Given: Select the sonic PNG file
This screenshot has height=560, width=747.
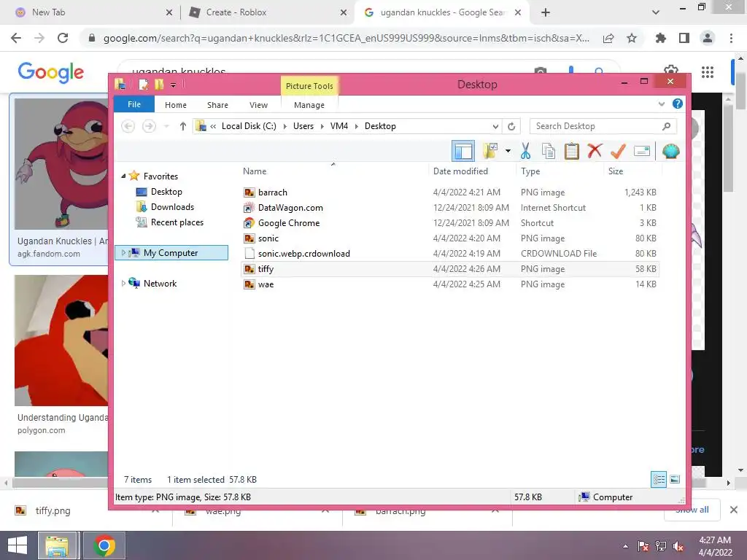Looking at the screenshot, I should 450,238.
